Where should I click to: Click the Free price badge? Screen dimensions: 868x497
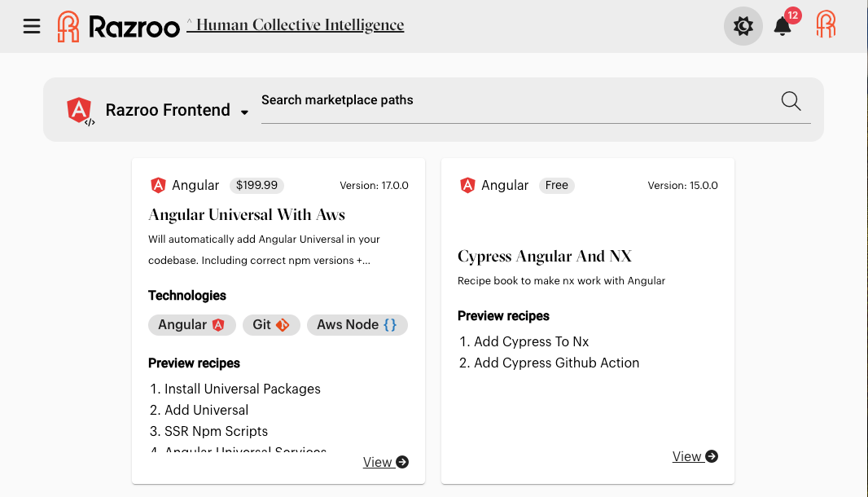557,185
